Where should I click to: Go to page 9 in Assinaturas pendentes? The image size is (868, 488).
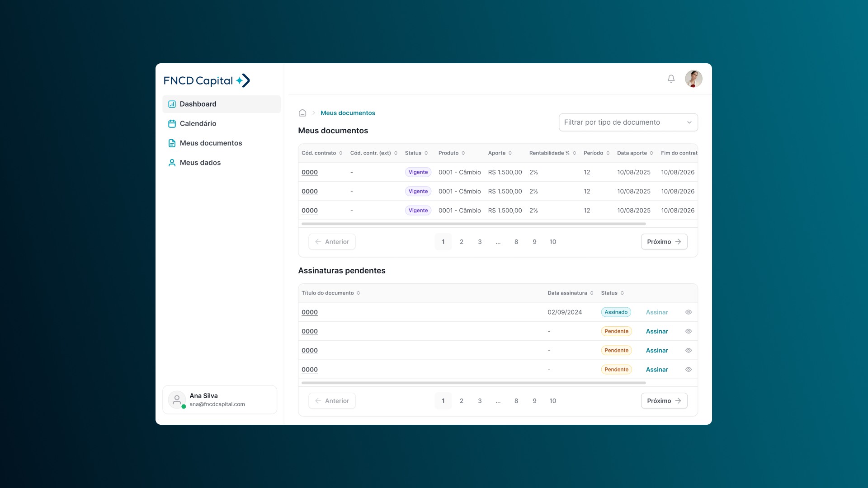coord(534,401)
